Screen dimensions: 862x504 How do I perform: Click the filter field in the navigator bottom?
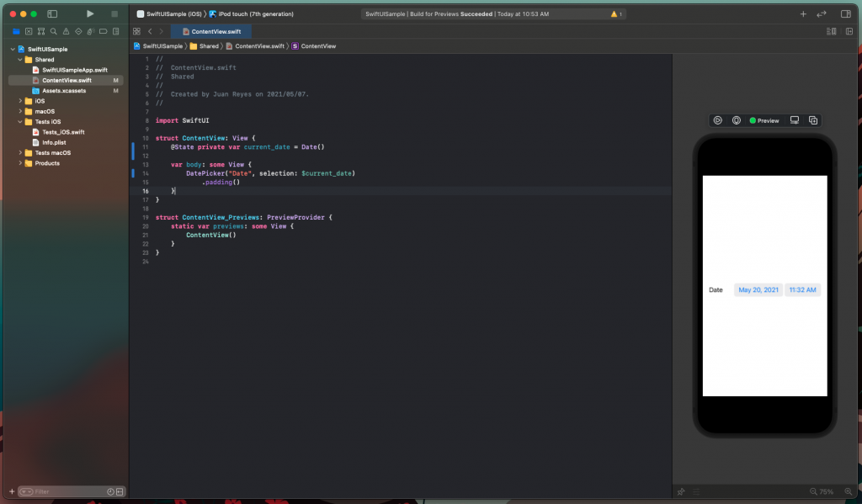pos(51,491)
